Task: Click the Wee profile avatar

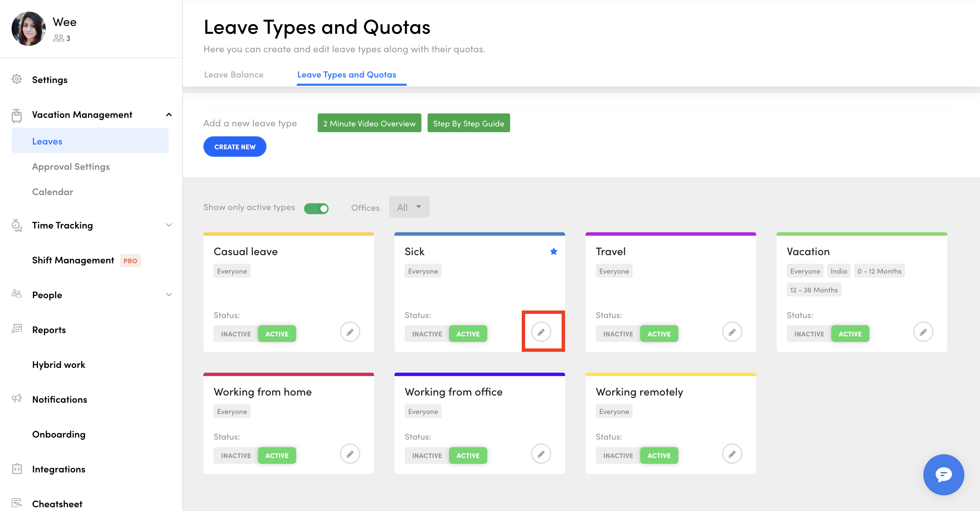Action: (x=29, y=29)
